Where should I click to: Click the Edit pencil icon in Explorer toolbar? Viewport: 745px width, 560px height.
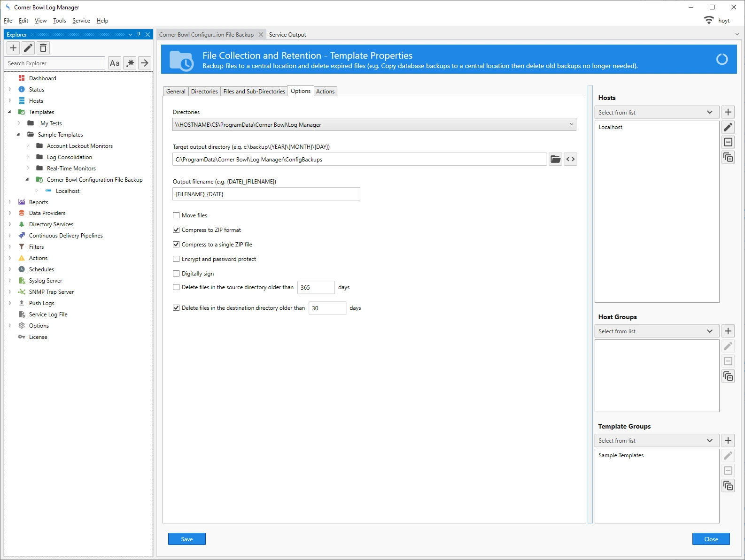[x=28, y=48]
